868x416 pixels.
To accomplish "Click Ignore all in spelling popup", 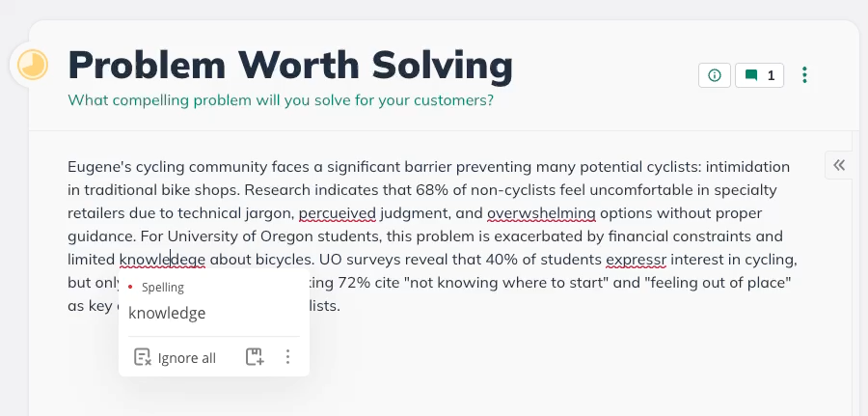I will pyautogui.click(x=176, y=358).
